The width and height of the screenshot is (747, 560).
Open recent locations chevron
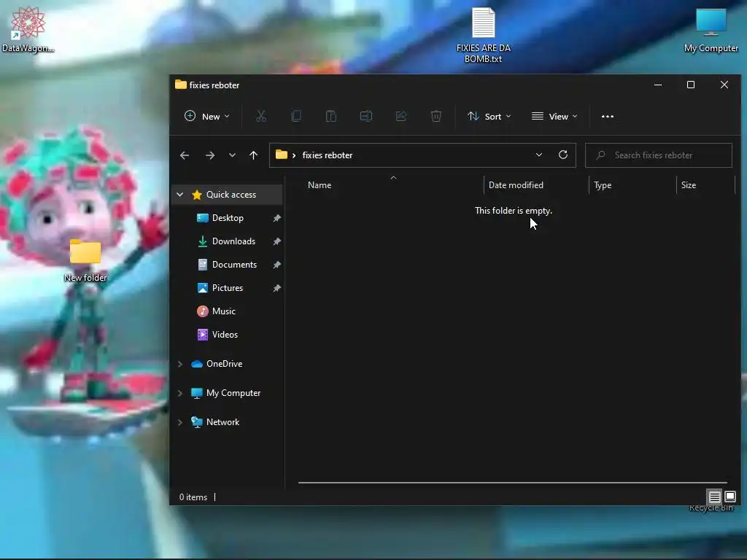pyautogui.click(x=232, y=155)
